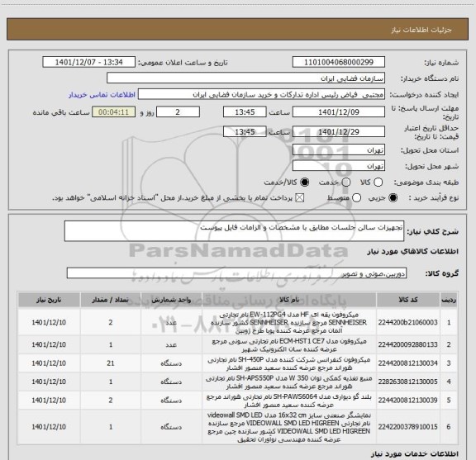
Task: Click the اطلاعات خدمات مورد نیاز heading
Action: tap(415, 454)
